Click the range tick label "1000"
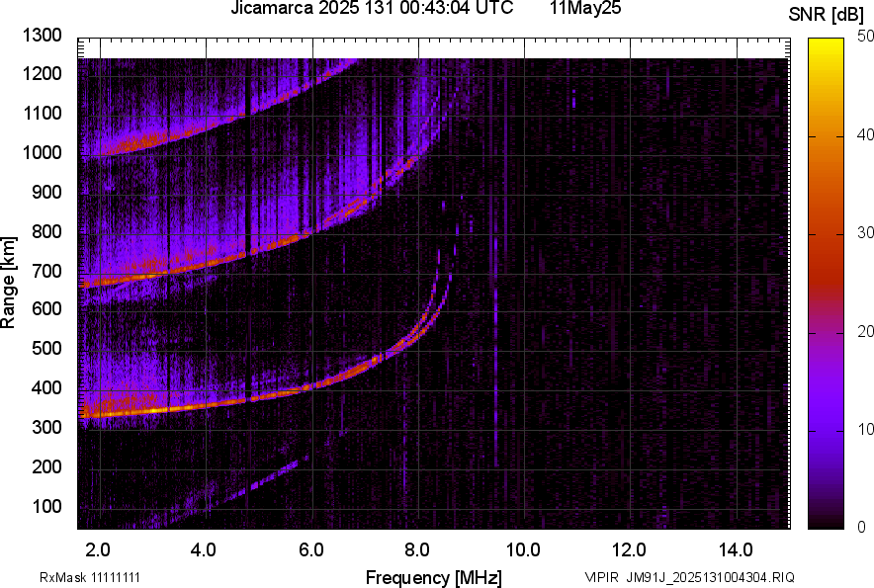The width and height of the screenshot is (874, 588). point(43,152)
